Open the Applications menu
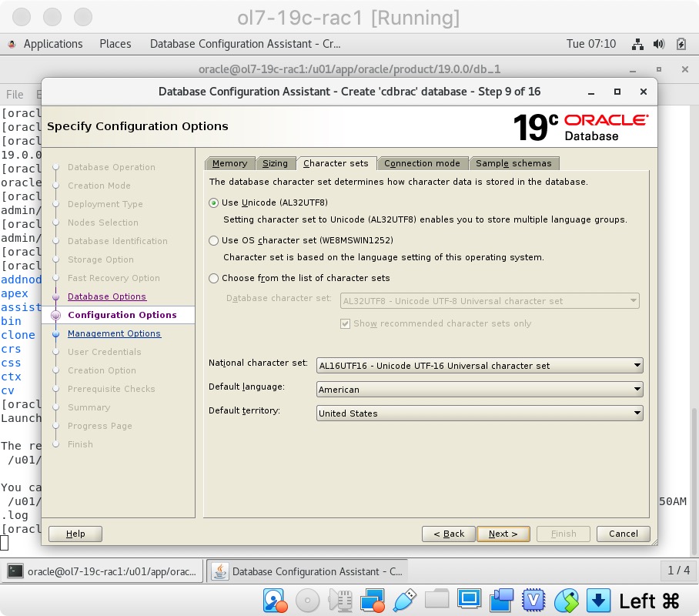Image resolution: width=699 pixels, height=616 pixels. (53, 44)
